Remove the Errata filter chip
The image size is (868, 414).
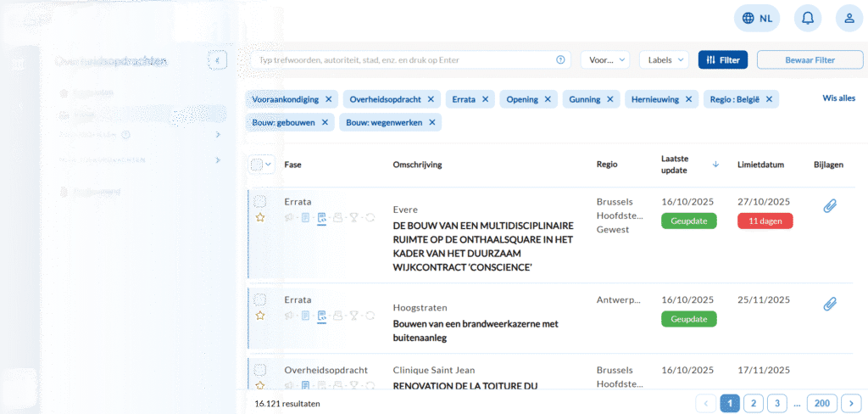486,99
